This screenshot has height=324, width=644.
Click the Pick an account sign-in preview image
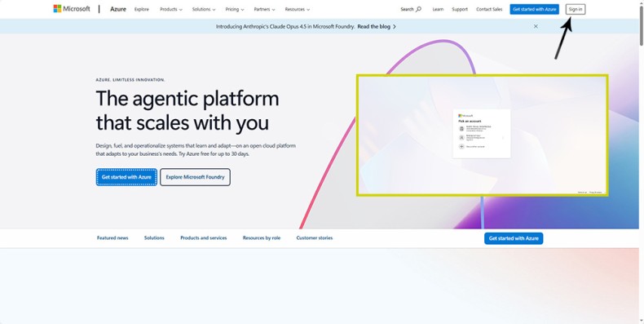coord(482,135)
